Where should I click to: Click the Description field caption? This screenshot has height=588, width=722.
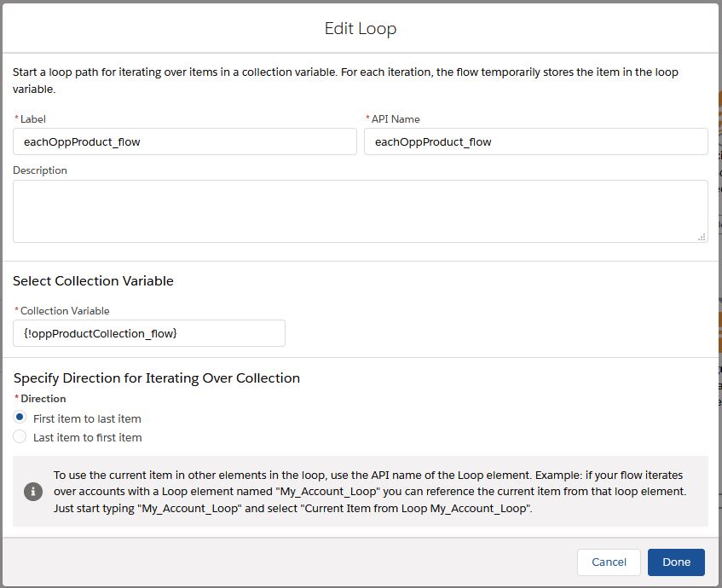[x=40, y=170]
